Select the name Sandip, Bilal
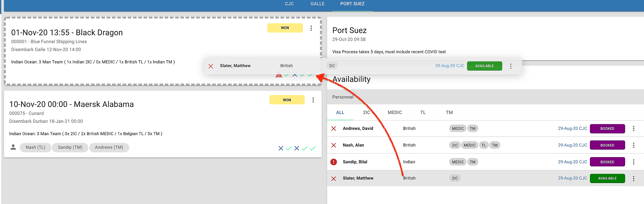 (x=355, y=162)
